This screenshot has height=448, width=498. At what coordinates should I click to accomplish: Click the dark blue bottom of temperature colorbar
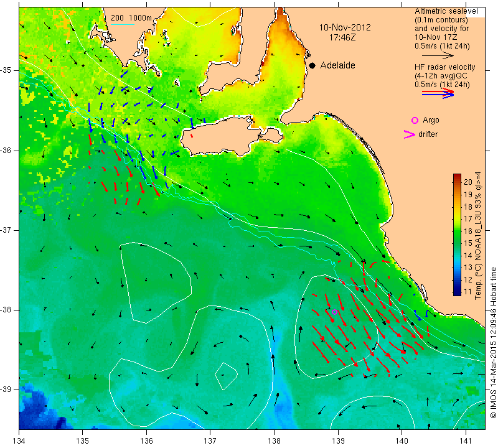point(457,292)
